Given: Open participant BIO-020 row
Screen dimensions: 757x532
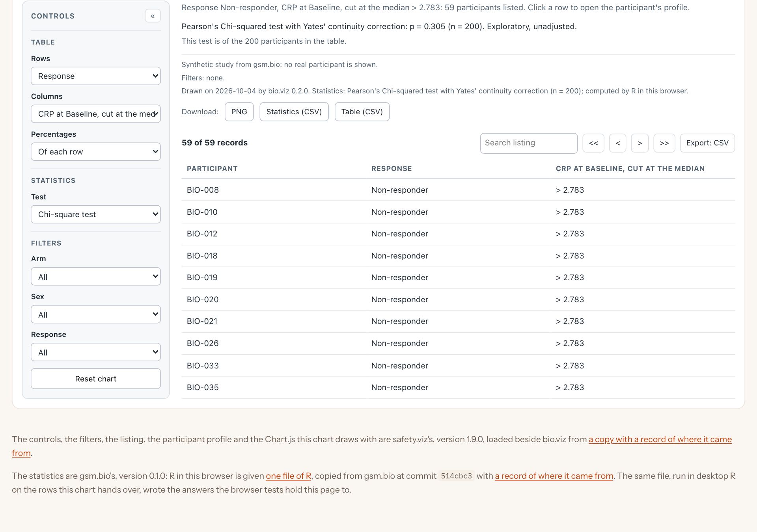Looking at the screenshot, I should point(458,299).
